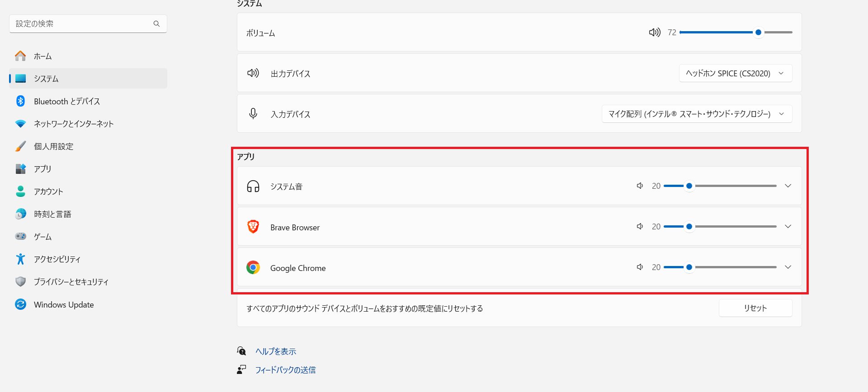
Task: Click the ボリューム label text
Action: (261, 33)
